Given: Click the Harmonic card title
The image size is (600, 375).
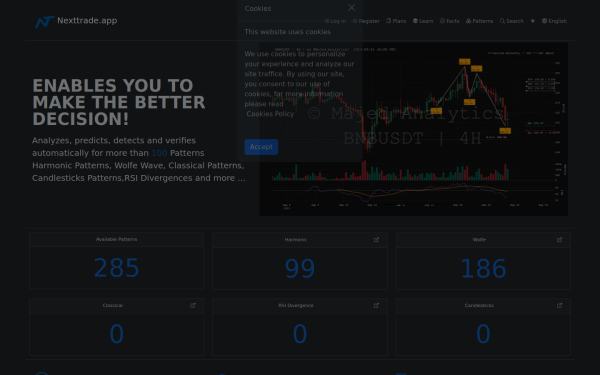Looking at the screenshot, I should coord(295,240).
